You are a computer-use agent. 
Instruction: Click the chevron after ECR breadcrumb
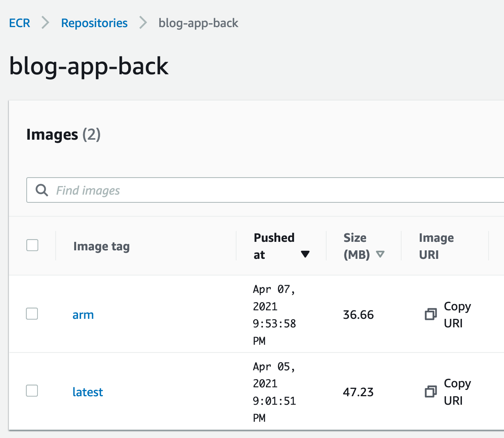[x=46, y=23]
